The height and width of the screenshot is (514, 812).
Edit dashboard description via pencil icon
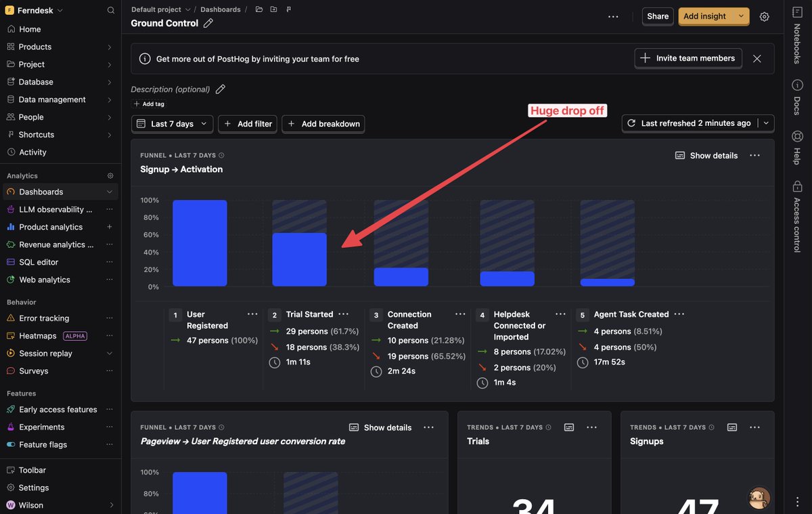click(220, 89)
